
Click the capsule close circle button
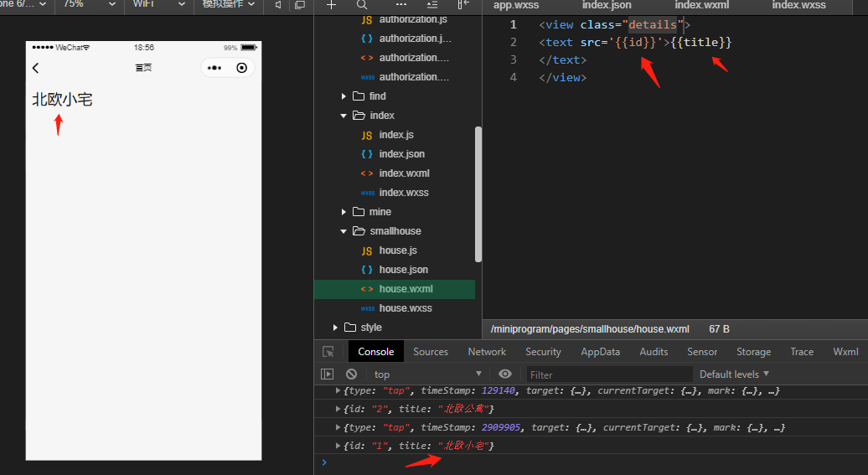click(x=242, y=68)
